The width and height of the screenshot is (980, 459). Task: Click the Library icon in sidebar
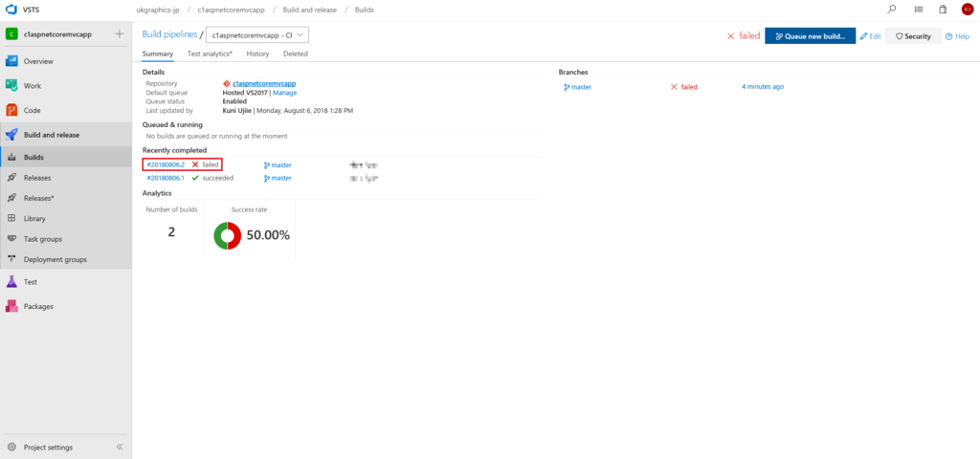pos(11,219)
